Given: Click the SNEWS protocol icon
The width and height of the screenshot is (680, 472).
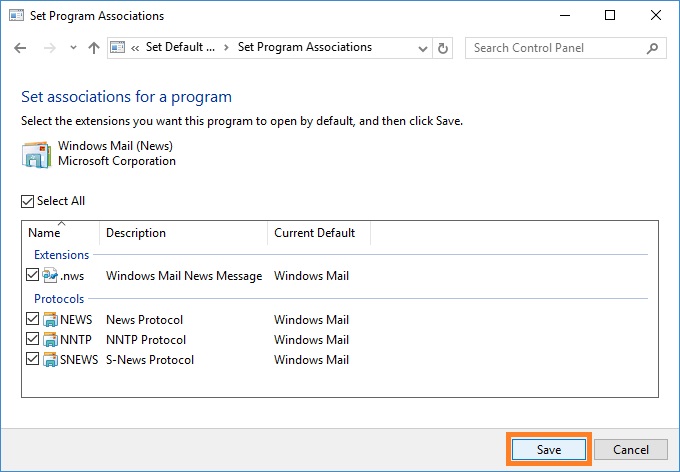Looking at the screenshot, I should (x=50, y=360).
